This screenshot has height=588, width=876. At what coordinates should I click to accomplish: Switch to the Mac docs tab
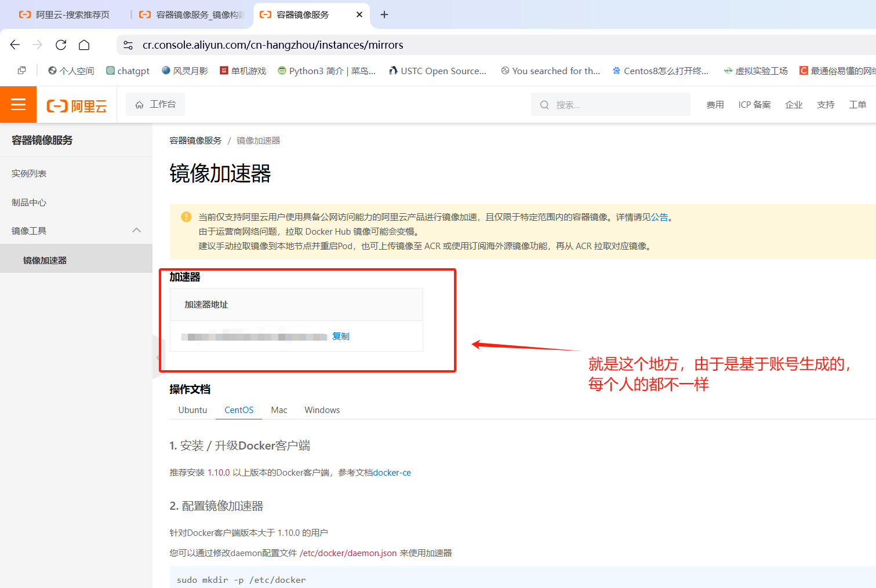(x=279, y=410)
